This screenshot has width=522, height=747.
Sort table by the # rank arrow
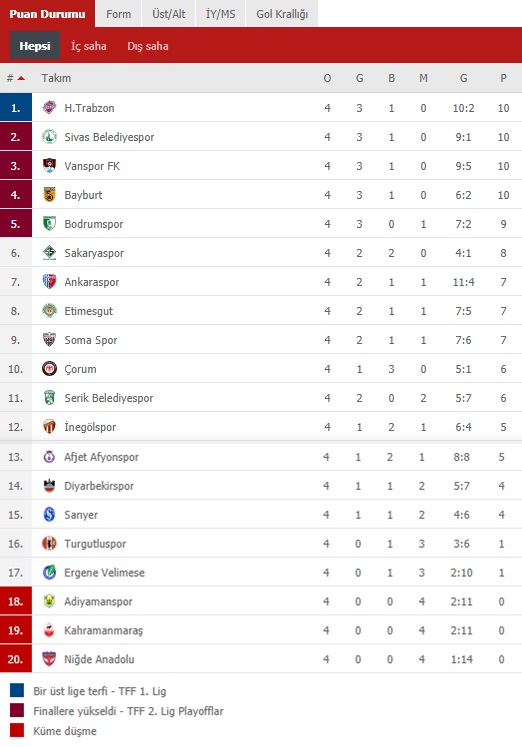point(16,78)
